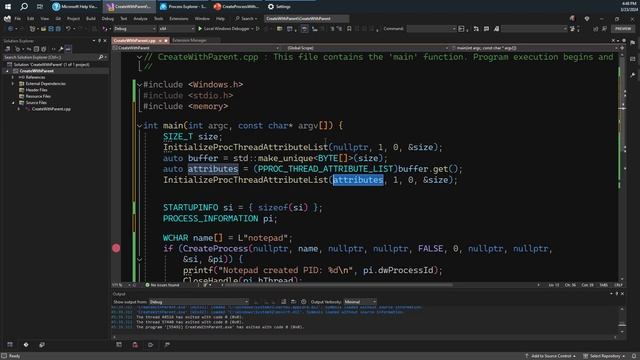Open the main function navigation dropdown
The height and width of the screenshot is (360, 640).
coord(533,48)
